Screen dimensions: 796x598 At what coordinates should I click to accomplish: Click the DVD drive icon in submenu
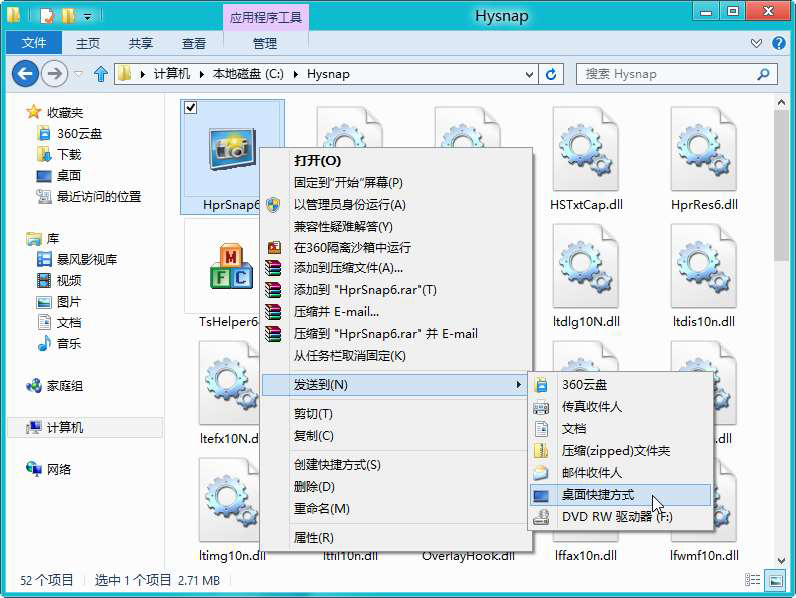(x=541, y=517)
